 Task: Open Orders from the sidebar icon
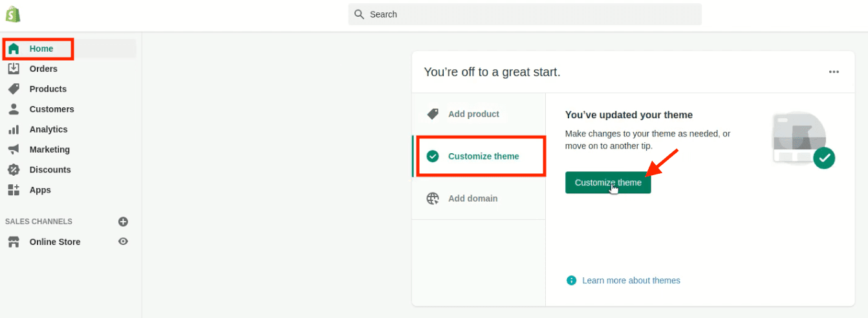(x=14, y=69)
